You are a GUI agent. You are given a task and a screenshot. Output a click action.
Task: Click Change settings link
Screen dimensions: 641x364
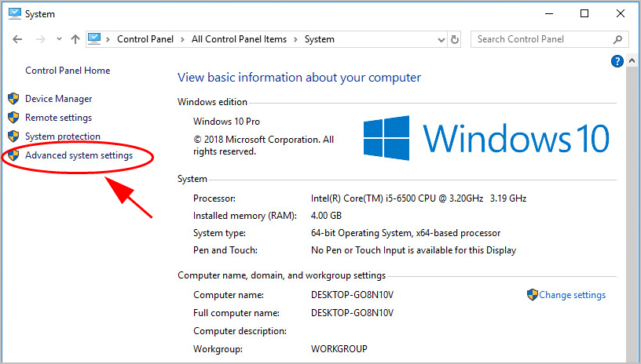click(x=572, y=295)
